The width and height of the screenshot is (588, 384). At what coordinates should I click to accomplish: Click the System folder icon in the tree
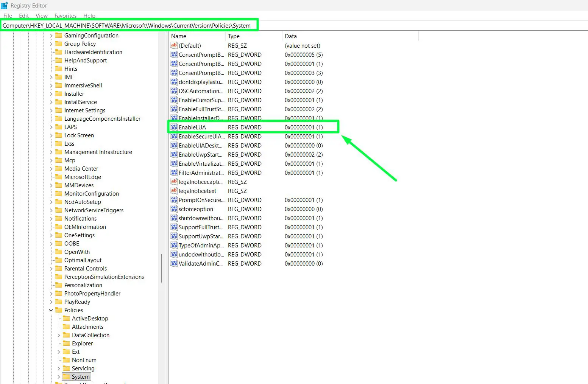66,376
